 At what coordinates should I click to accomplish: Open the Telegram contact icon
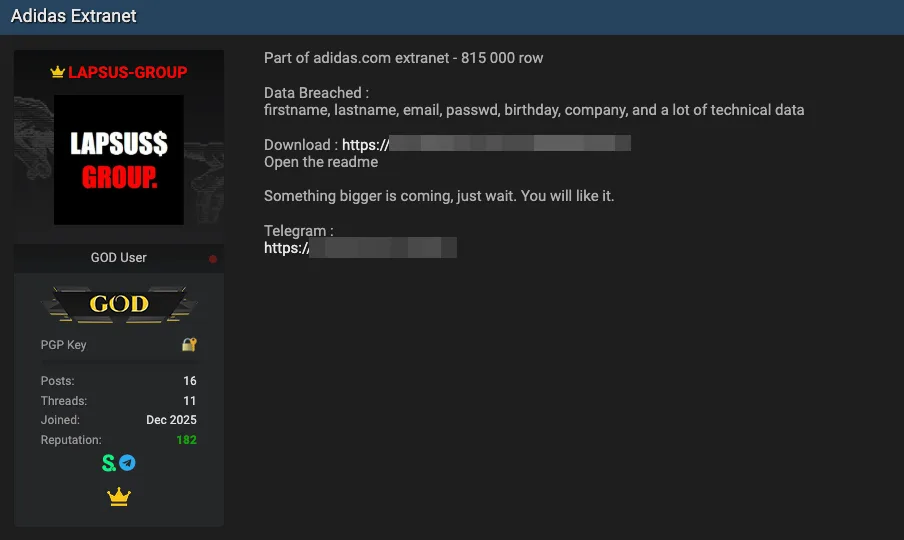pyautogui.click(x=128, y=463)
